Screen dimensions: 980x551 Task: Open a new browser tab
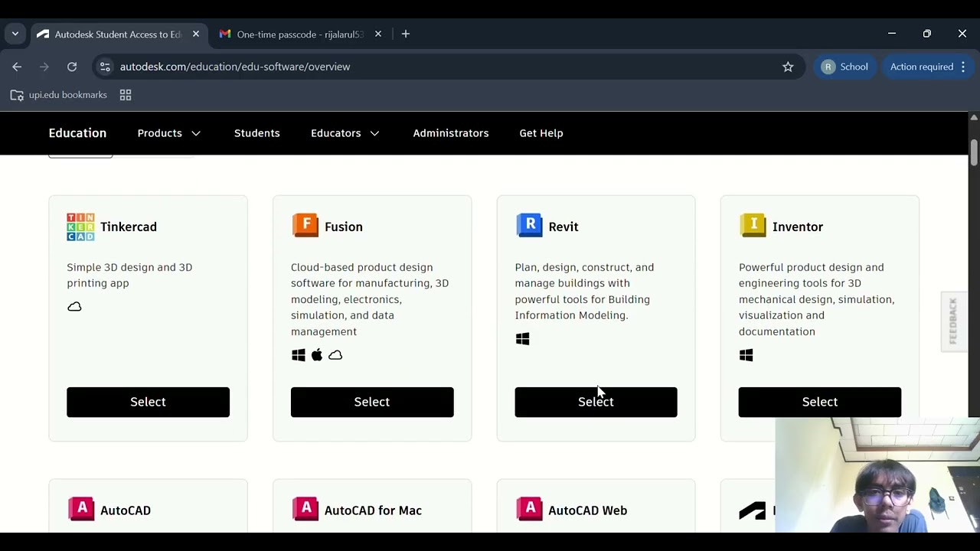pos(406,34)
